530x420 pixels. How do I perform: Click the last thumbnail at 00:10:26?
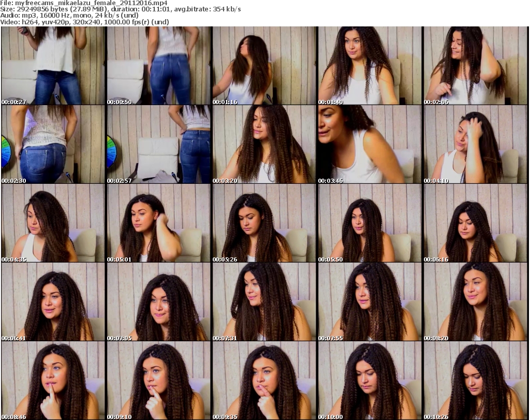(x=475, y=381)
